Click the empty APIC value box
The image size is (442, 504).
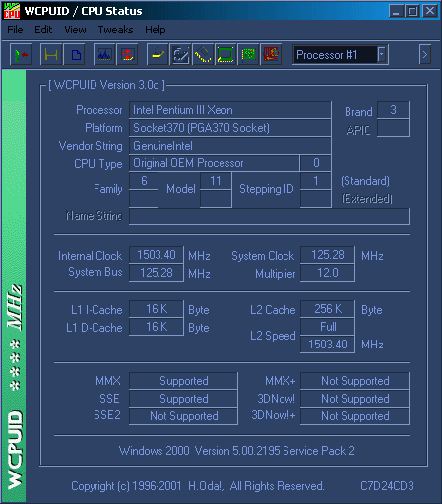coord(393,128)
